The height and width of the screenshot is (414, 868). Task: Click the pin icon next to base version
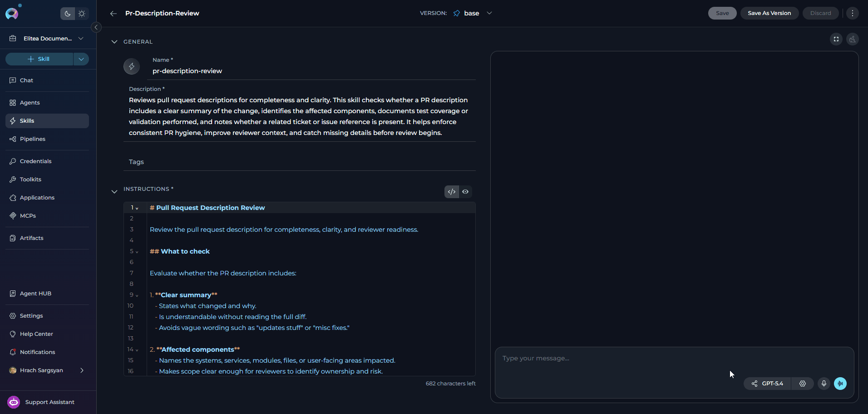(457, 13)
